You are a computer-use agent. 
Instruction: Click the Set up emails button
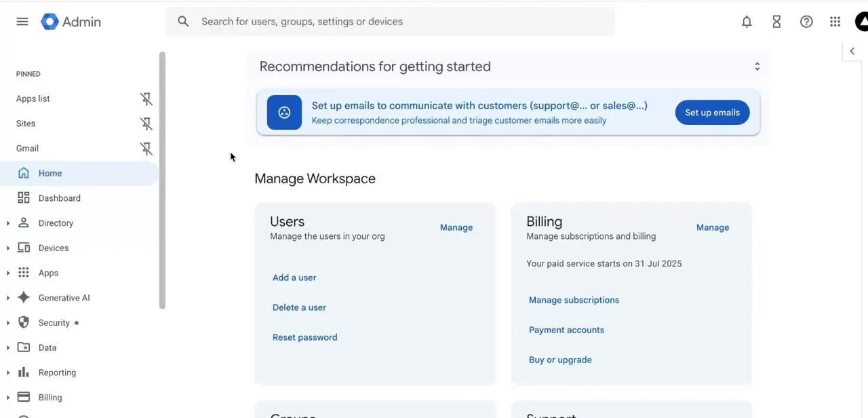pyautogui.click(x=712, y=113)
